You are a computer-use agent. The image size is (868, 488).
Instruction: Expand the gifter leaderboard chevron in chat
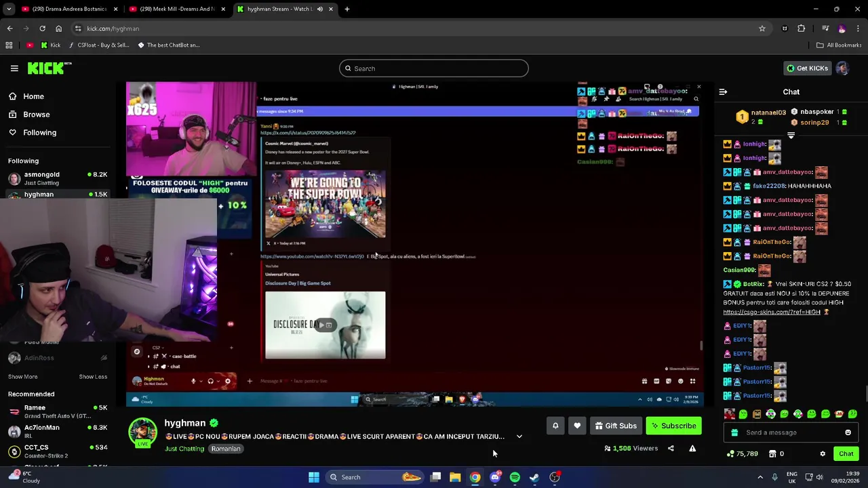click(x=791, y=136)
